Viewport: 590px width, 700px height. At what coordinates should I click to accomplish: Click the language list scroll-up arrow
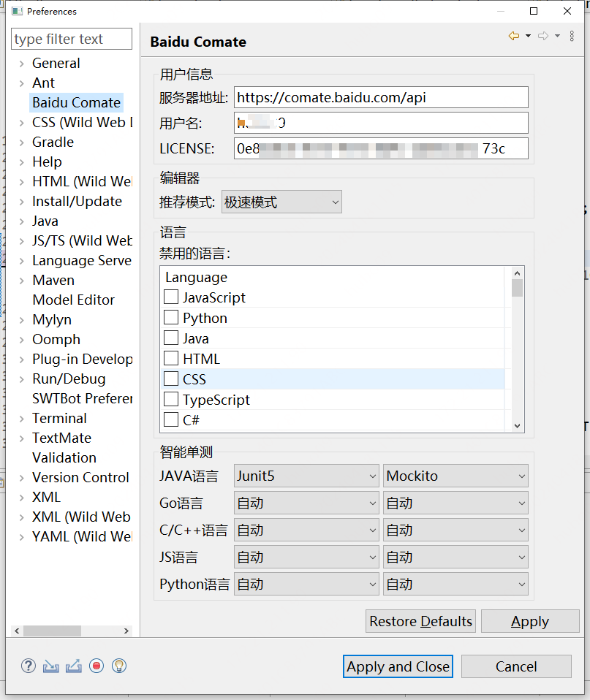coord(517,273)
